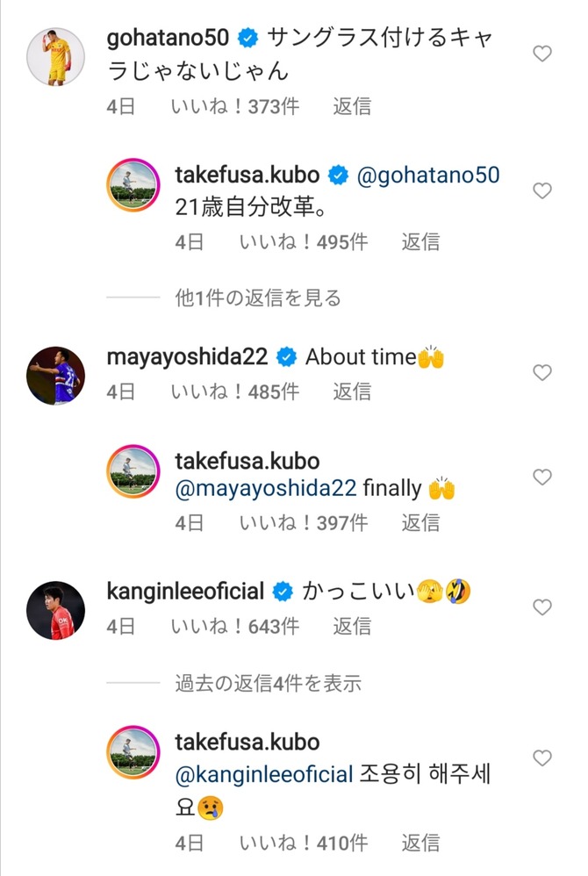The image size is (588, 876).
Task: Tap the heart on mayayoshida22's About time comment
Action: (x=542, y=373)
